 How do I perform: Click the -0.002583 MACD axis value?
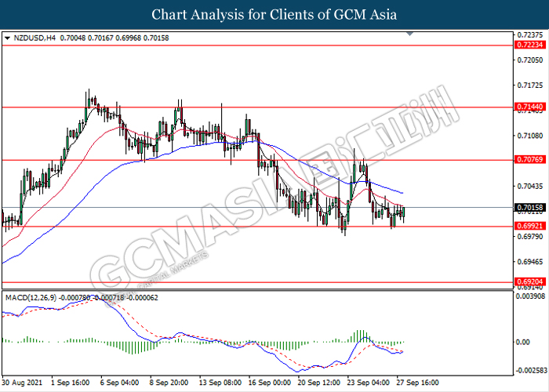[531, 370]
